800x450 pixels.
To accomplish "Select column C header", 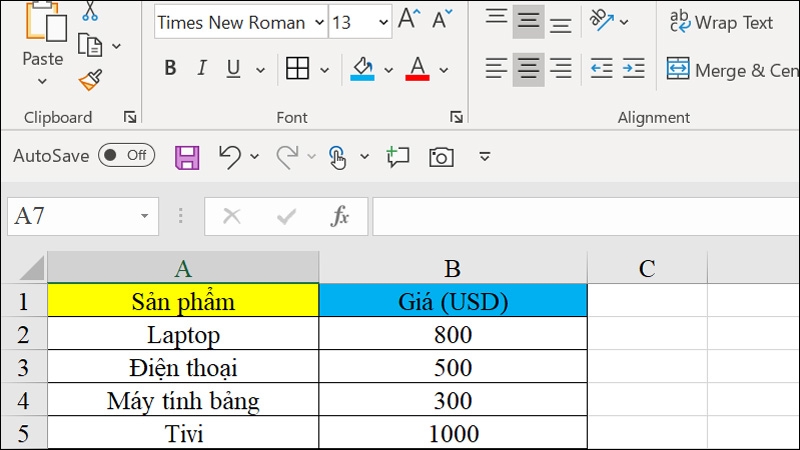I will (647, 267).
